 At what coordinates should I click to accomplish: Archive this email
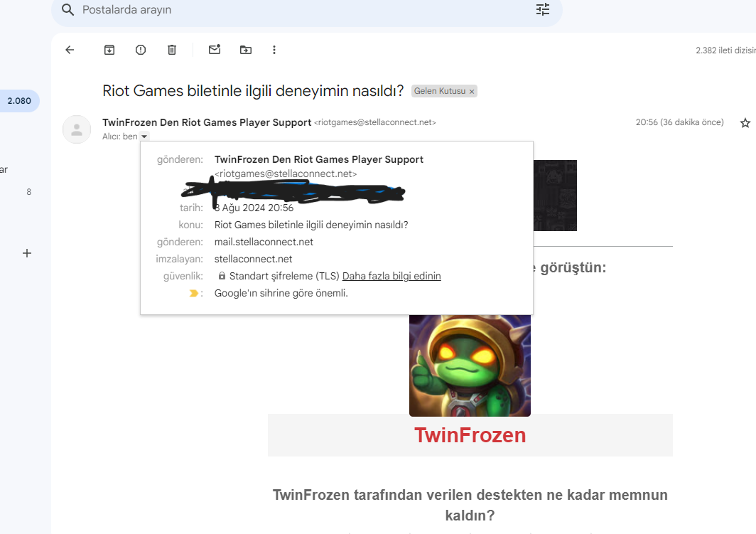click(x=109, y=50)
